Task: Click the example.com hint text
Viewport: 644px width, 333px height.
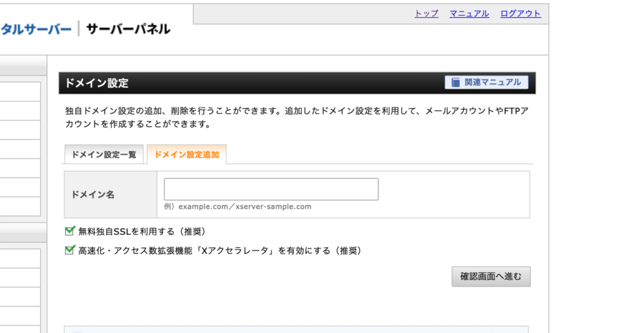Action: 238,206
